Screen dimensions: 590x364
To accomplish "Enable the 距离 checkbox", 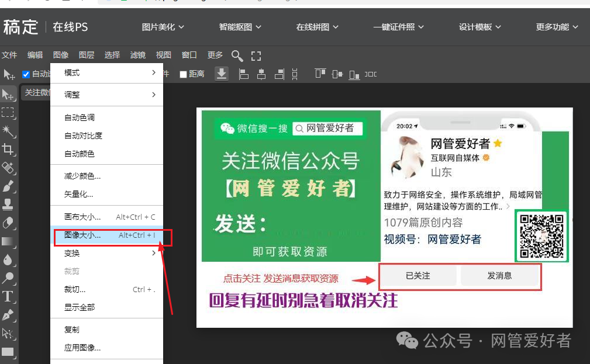I will pos(183,74).
